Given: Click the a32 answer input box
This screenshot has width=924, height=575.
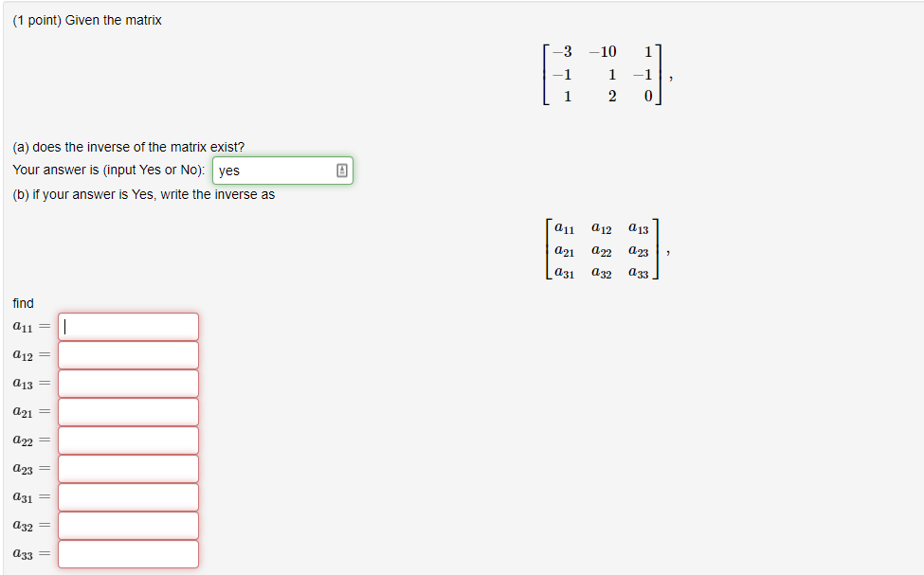Looking at the screenshot, I should click(127, 525).
